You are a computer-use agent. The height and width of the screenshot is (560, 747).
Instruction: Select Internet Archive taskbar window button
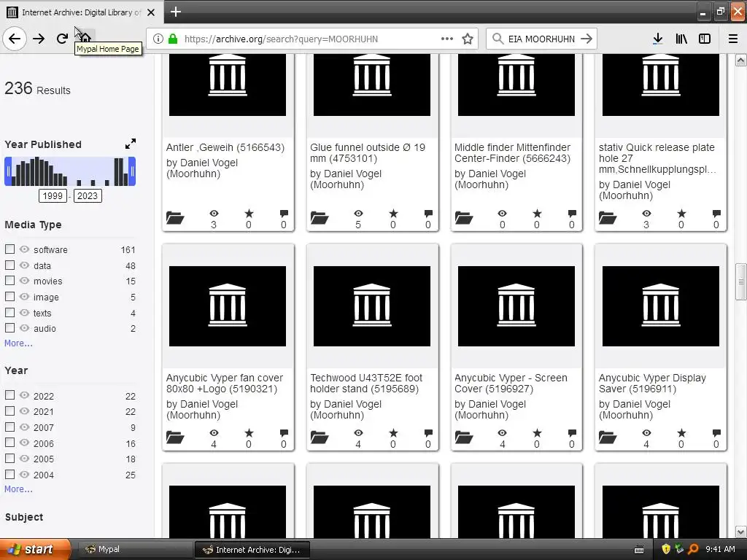[x=252, y=550]
